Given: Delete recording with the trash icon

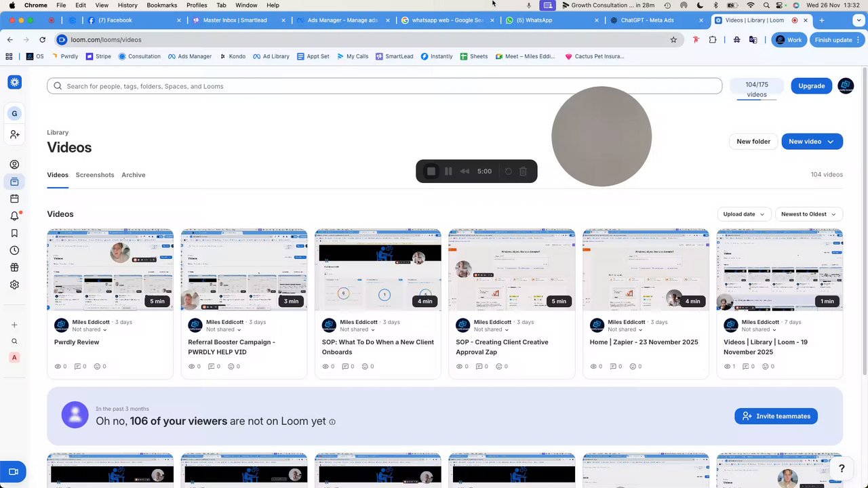Looking at the screenshot, I should 523,171.
